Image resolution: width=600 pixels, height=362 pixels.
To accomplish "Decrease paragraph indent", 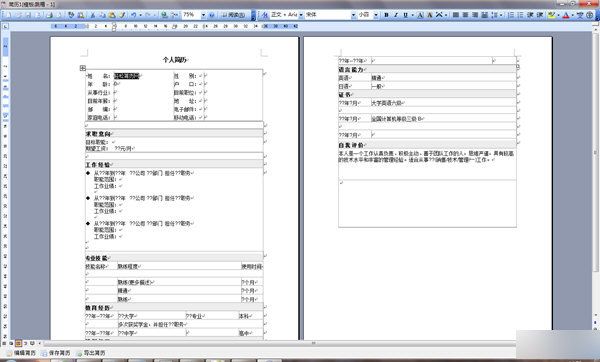I will pos(530,15).
